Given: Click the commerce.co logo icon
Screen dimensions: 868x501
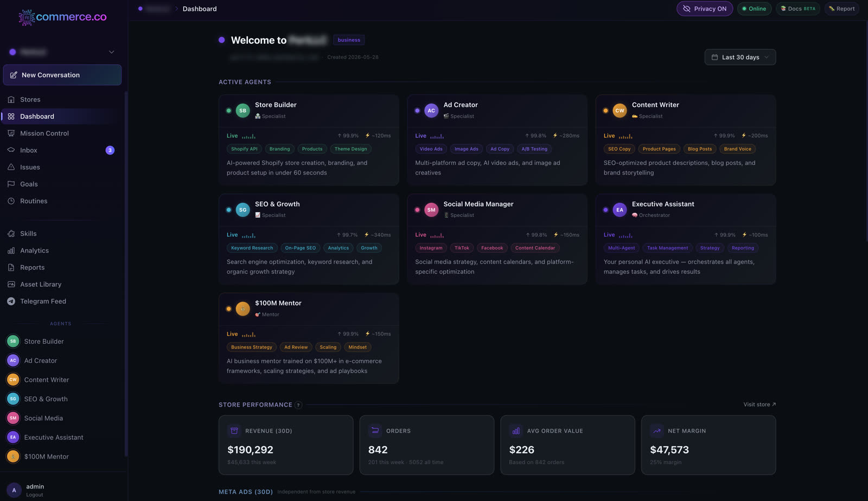Looking at the screenshot, I should (27, 17).
